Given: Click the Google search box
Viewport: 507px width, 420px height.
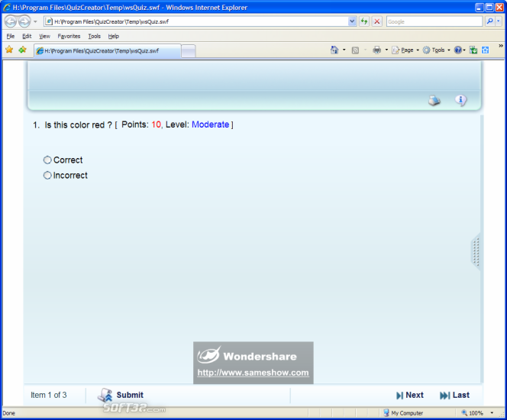Looking at the screenshot, I should click(434, 21).
